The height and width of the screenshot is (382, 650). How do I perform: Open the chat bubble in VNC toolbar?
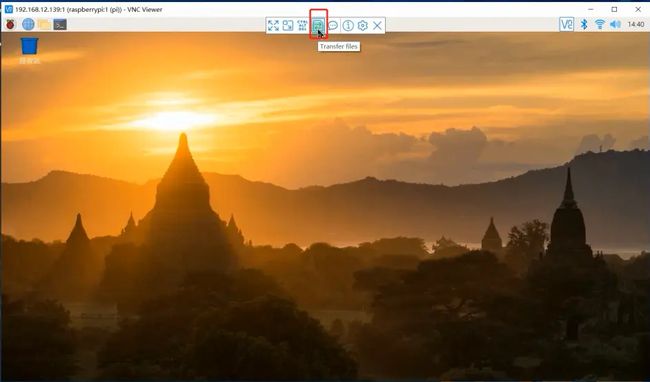[333, 25]
